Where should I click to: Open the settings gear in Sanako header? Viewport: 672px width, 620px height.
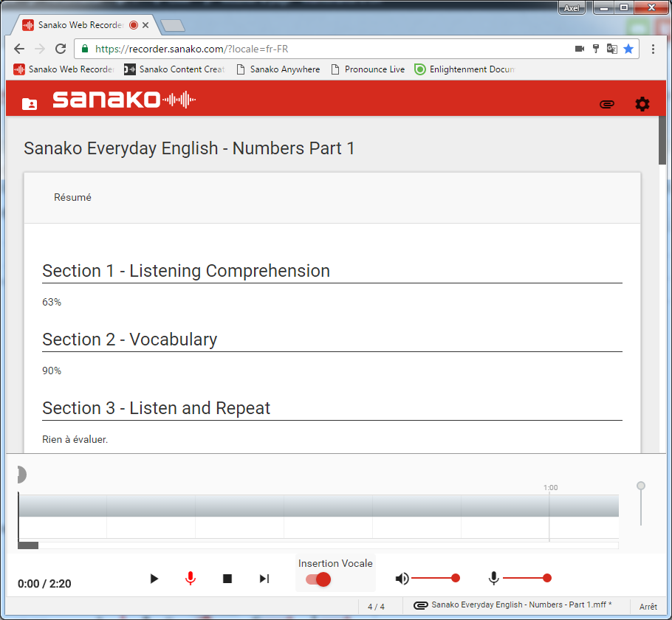point(642,104)
